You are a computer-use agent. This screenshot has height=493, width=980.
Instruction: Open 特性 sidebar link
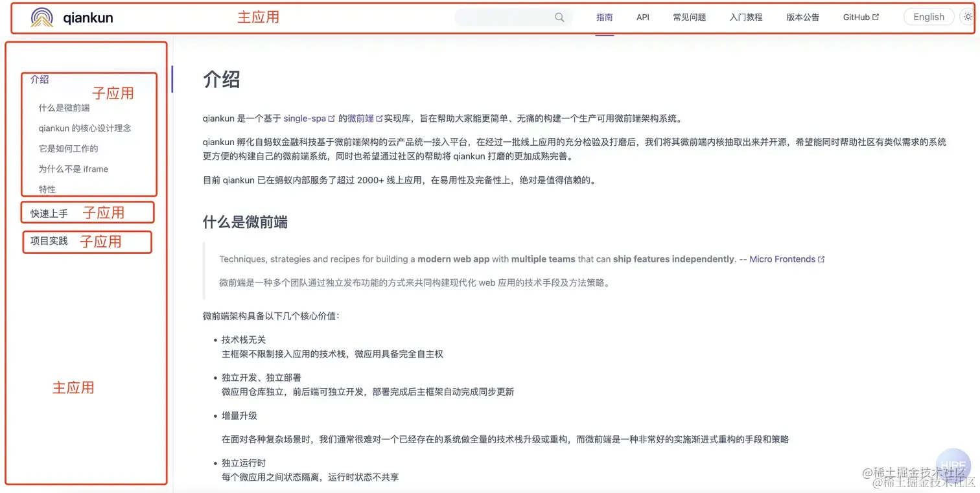[47, 189]
